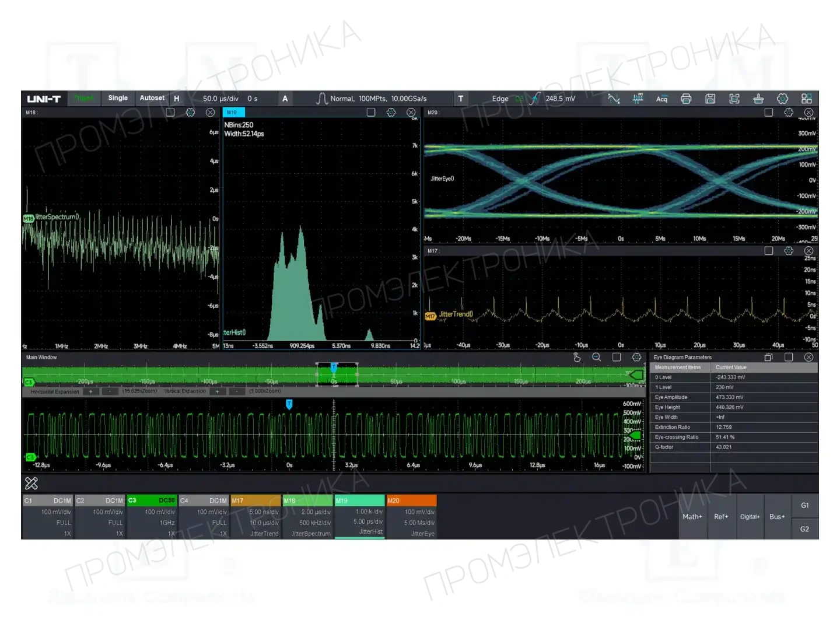This screenshot has height=630, width=840.
Task: Maximize the M18 JitterSpectrum window
Action: point(170,112)
